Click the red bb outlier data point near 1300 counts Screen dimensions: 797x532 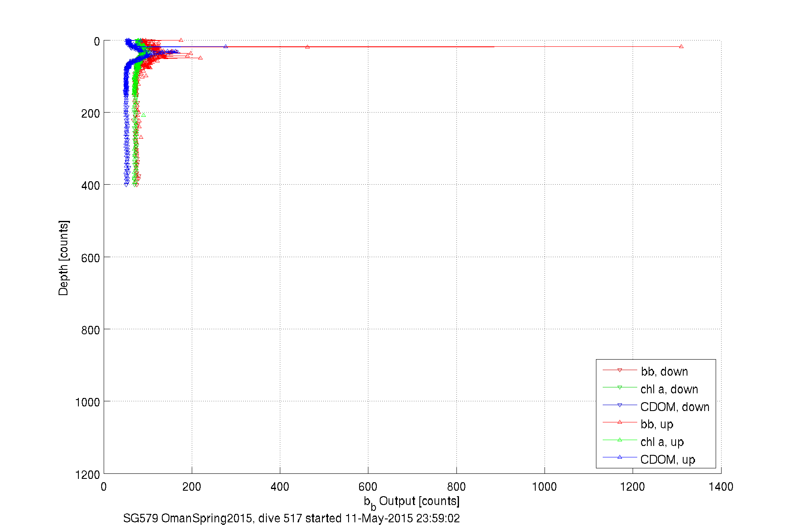click(681, 46)
